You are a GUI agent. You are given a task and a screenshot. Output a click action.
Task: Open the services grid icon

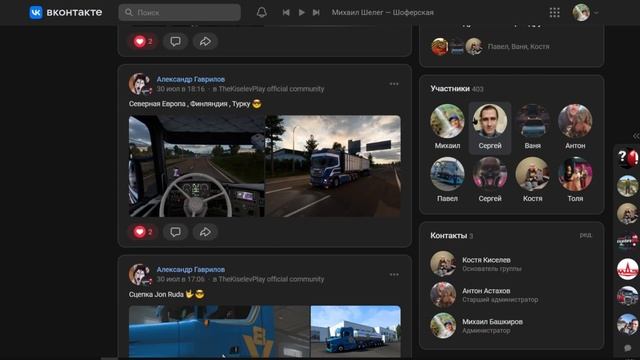(x=554, y=13)
